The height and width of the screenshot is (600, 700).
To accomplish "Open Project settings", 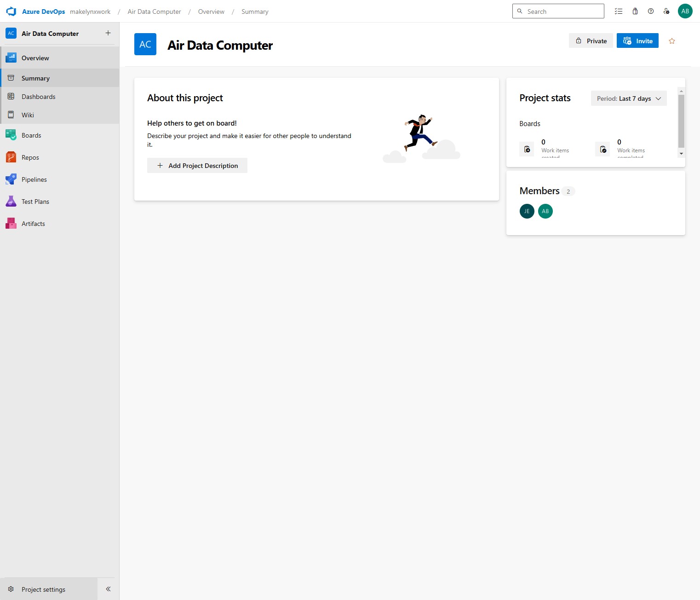I will click(x=49, y=589).
